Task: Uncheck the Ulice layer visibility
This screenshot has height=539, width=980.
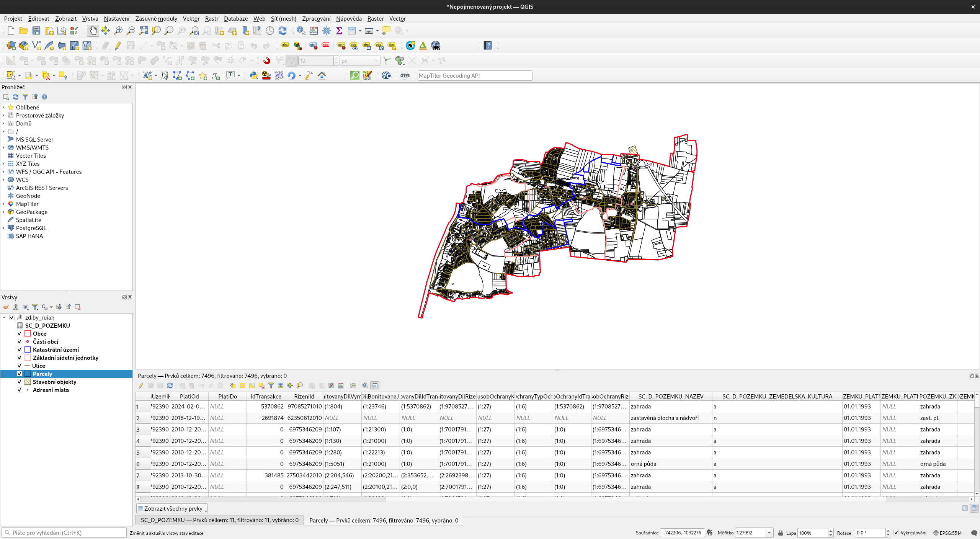Action: [20, 366]
